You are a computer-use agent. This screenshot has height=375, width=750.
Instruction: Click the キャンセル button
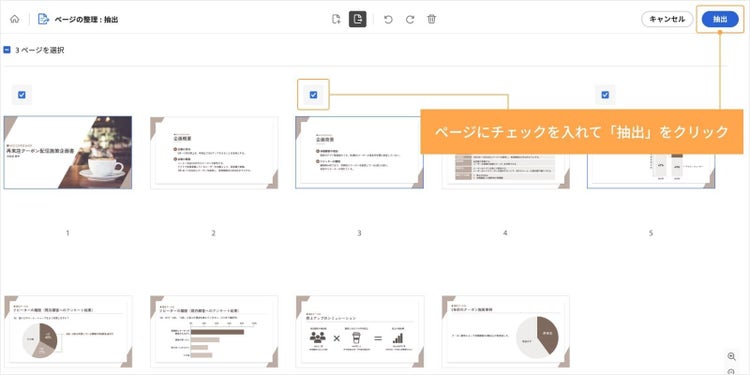667,19
